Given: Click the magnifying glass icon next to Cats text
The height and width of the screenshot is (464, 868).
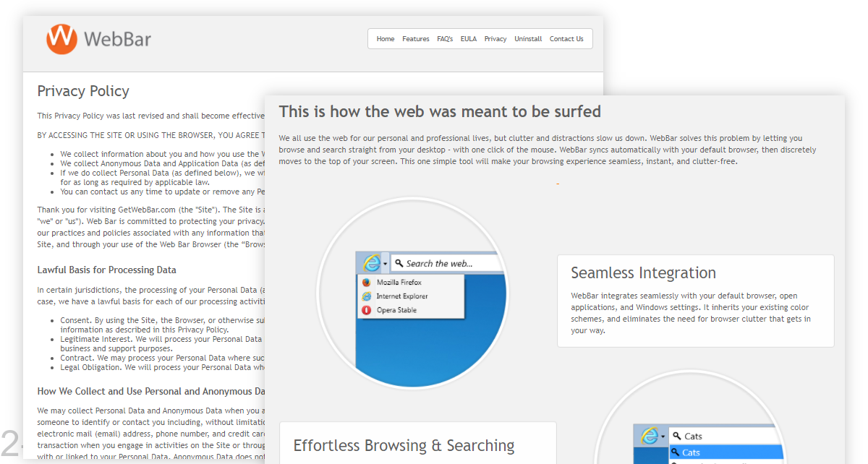Looking at the screenshot, I should pyautogui.click(x=676, y=435).
